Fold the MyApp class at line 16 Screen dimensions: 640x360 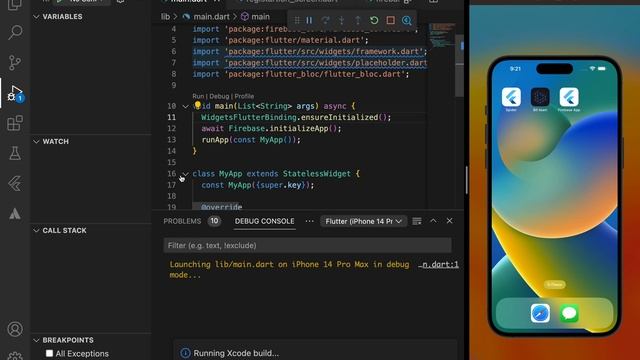(x=185, y=174)
